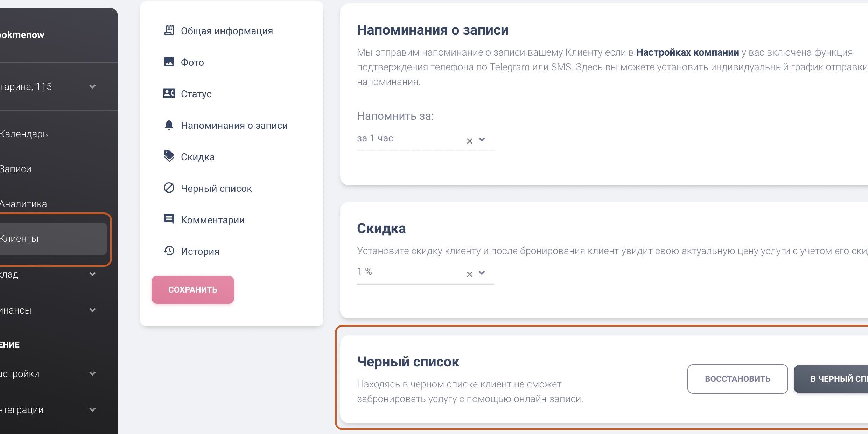Viewport: 868px width, 434px height.
Task: Open the discount percent dropdown arrow
Action: point(482,273)
